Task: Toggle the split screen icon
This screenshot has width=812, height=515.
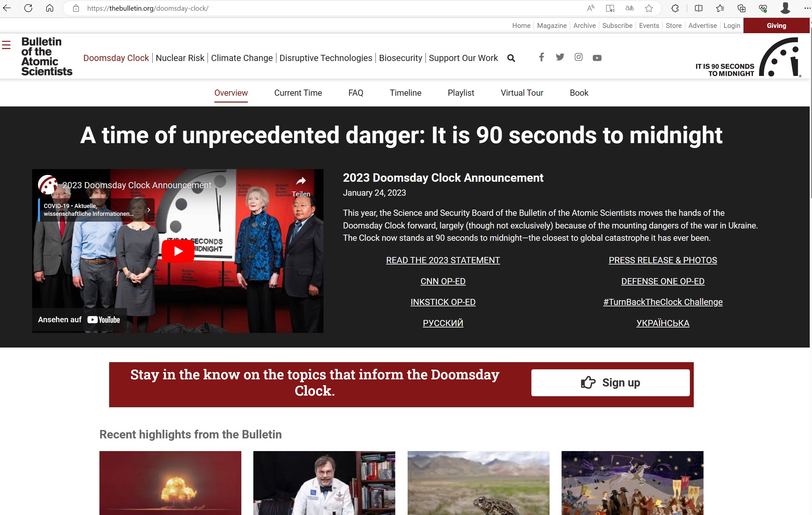Action: pos(699,8)
